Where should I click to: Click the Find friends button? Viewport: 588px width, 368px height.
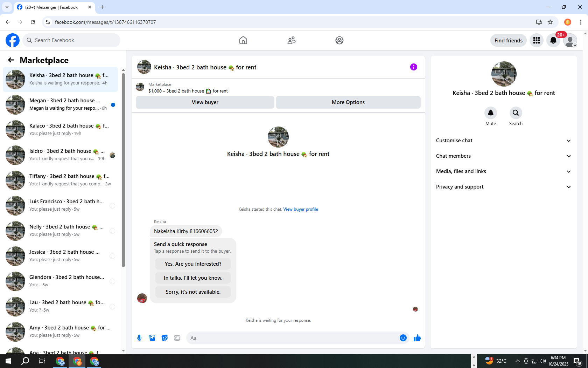pos(509,40)
